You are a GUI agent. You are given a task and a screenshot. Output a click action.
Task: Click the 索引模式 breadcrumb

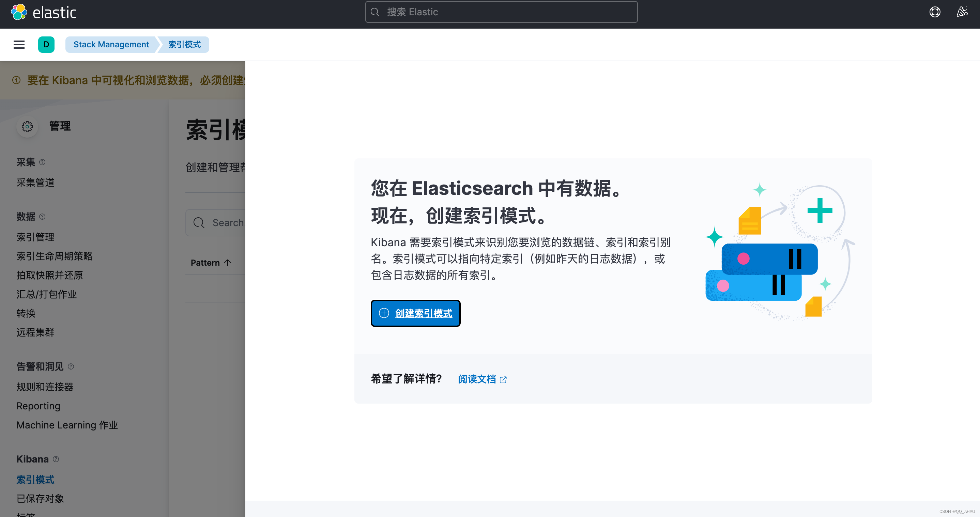(x=184, y=45)
